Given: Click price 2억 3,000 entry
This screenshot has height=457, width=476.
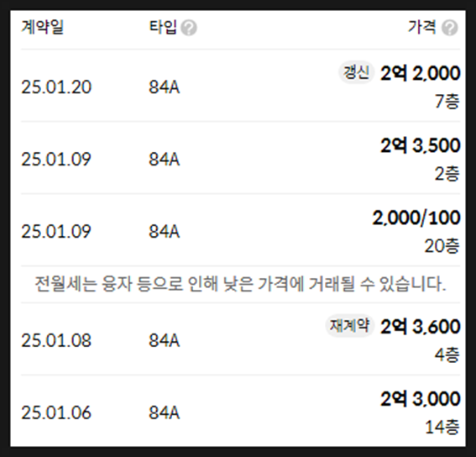Looking at the screenshot, I should (421, 399).
